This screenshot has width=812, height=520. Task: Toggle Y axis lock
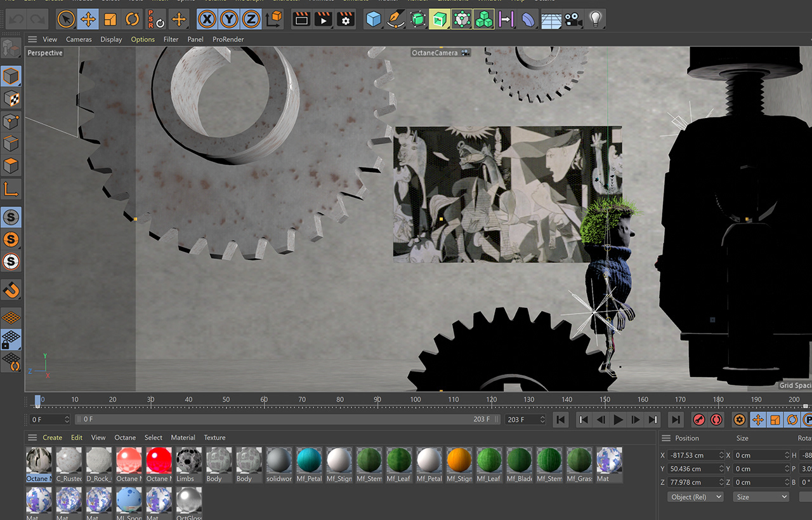(228, 20)
